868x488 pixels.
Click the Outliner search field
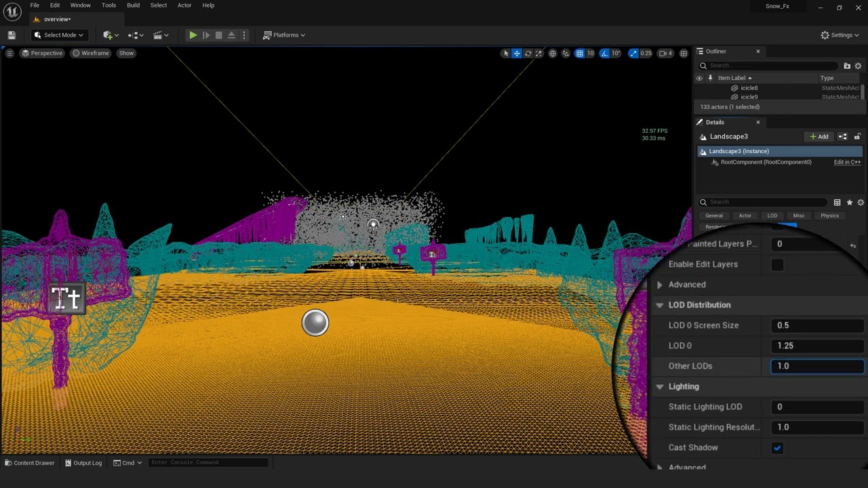point(769,66)
